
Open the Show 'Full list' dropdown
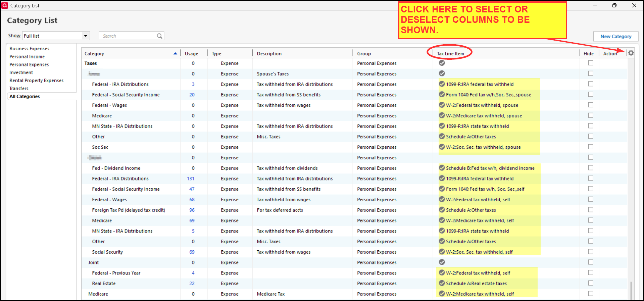click(x=56, y=36)
